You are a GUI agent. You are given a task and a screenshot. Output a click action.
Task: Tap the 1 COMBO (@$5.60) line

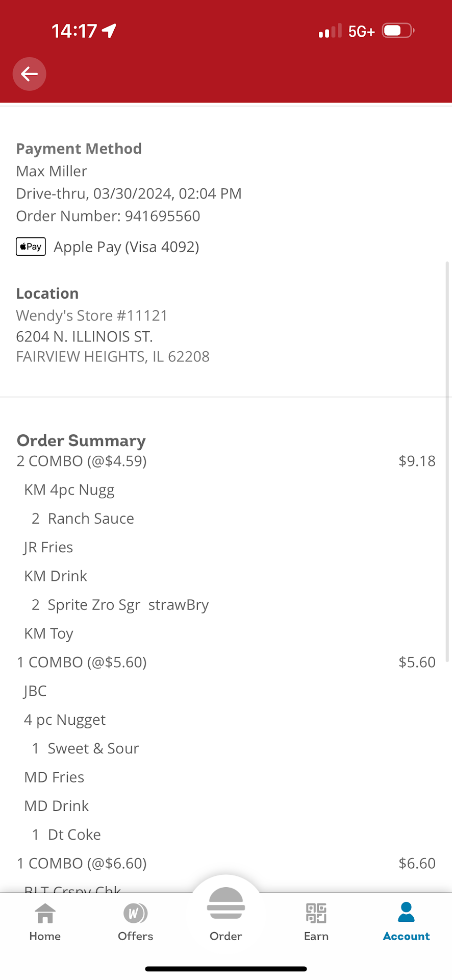(x=82, y=662)
